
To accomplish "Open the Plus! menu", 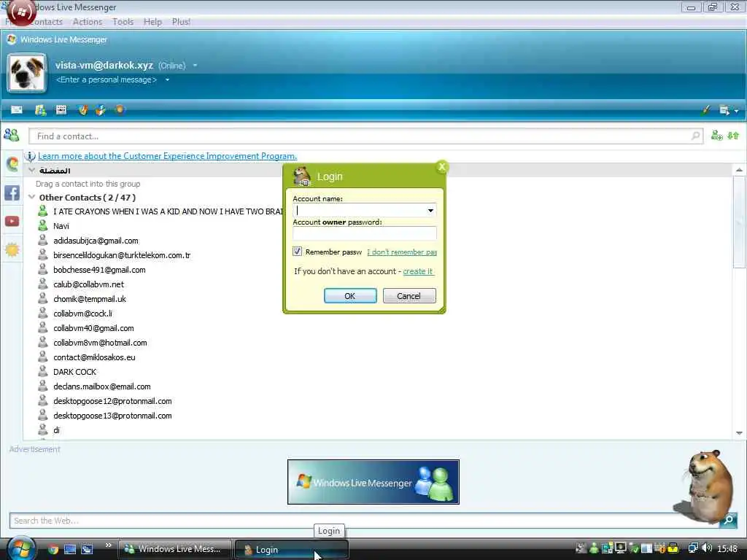I will tap(181, 22).
